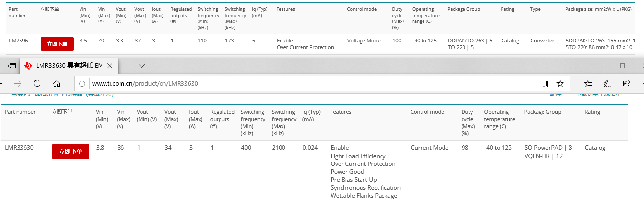Click -40 to 125 cell for LMR33630

pos(498,148)
